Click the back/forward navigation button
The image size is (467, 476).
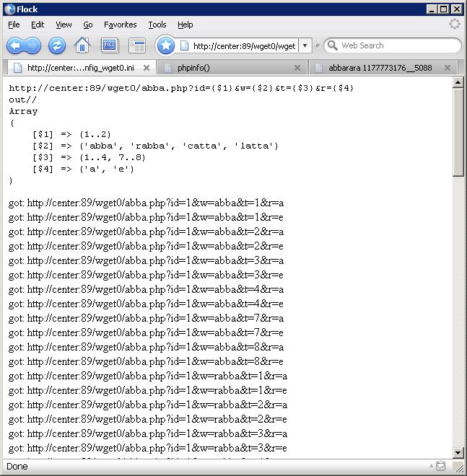24,45
